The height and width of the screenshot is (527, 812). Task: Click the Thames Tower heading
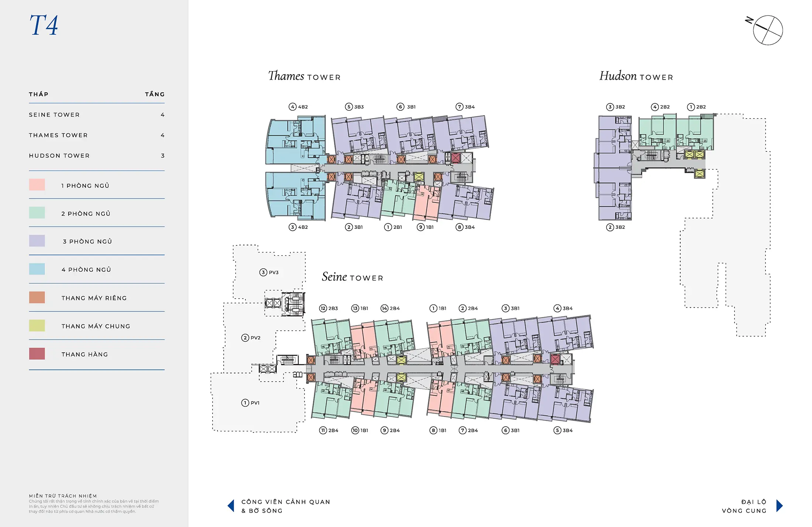point(304,76)
